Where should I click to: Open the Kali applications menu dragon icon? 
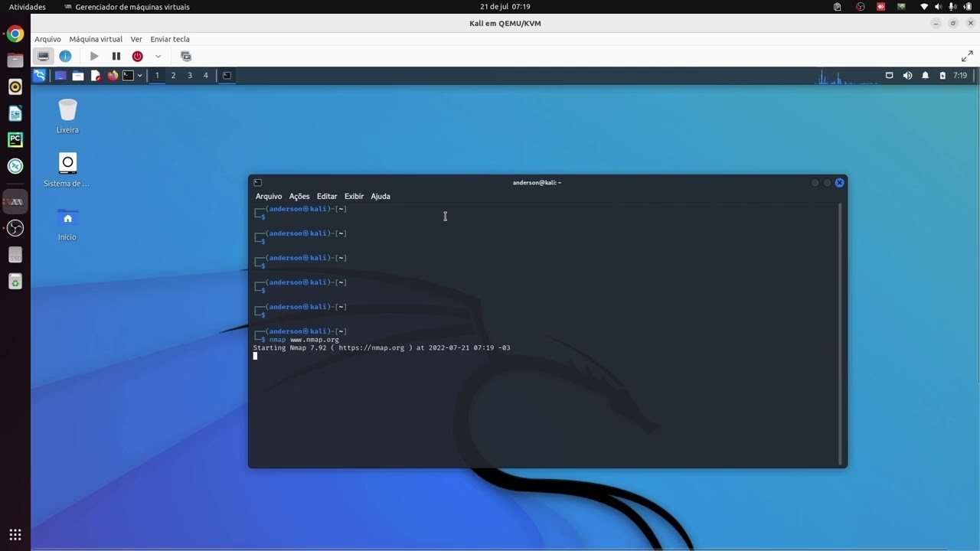39,75
